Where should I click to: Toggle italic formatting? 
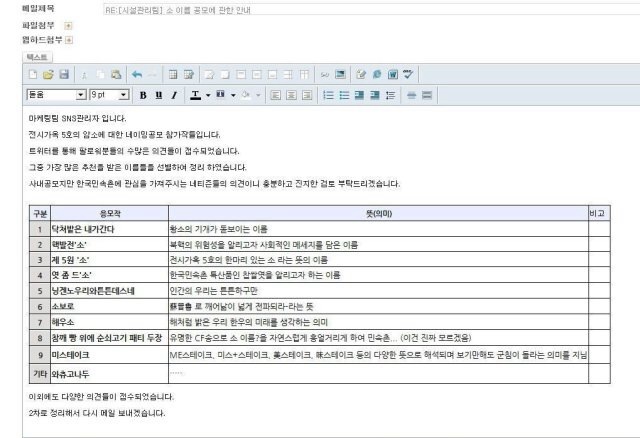click(173, 95)
